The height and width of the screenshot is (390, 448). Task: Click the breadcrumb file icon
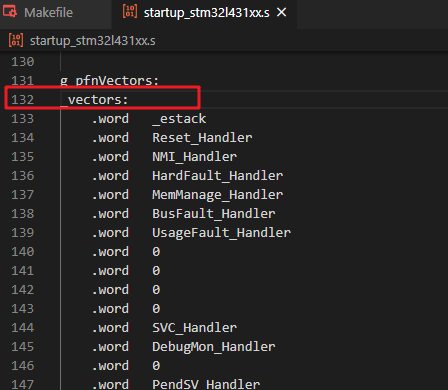[x=16, y=40]
